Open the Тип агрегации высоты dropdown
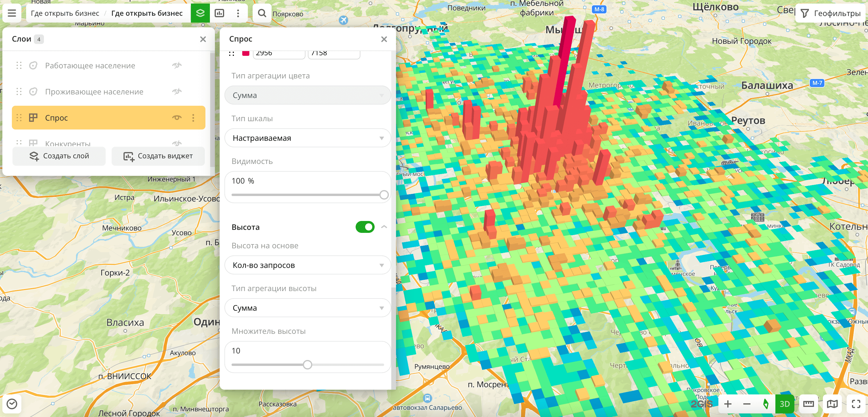868x417 pixels. click(307, 308)
